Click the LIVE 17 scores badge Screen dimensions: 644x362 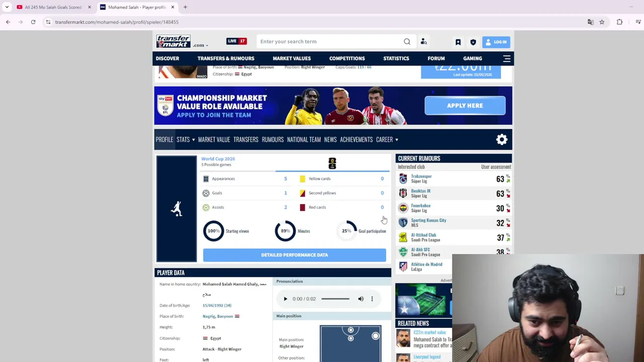click(236, 41)
